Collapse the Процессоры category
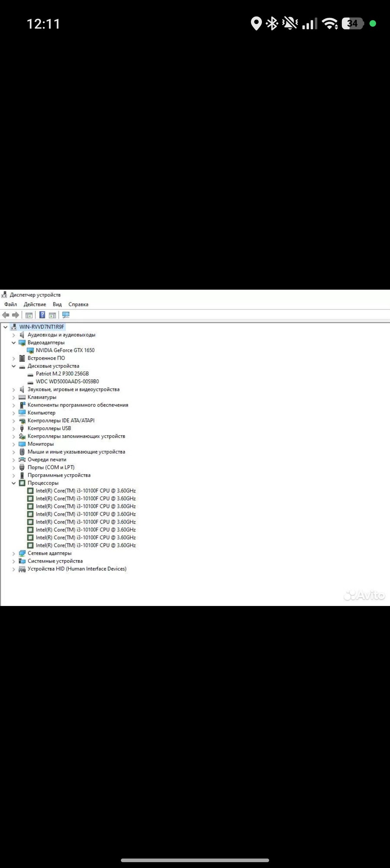Image resolution: width=390 pixels, height=868 pixels. click(x=14, y=483)
